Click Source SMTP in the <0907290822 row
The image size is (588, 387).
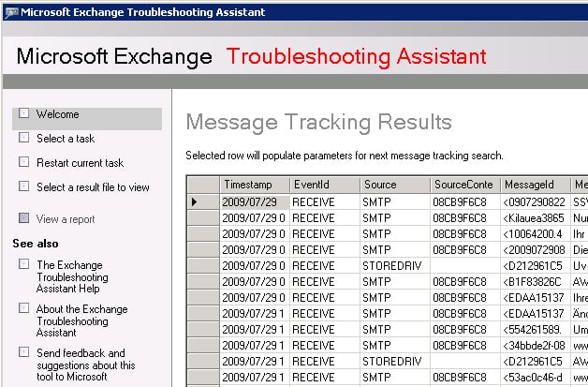tap(395, 202)
